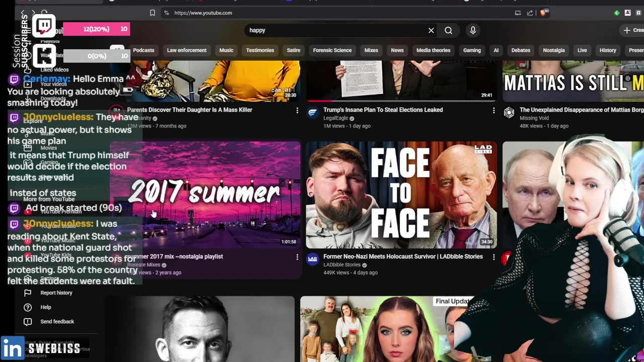
Task: Select the Live filter chip
Action: [x=582, y=50]
